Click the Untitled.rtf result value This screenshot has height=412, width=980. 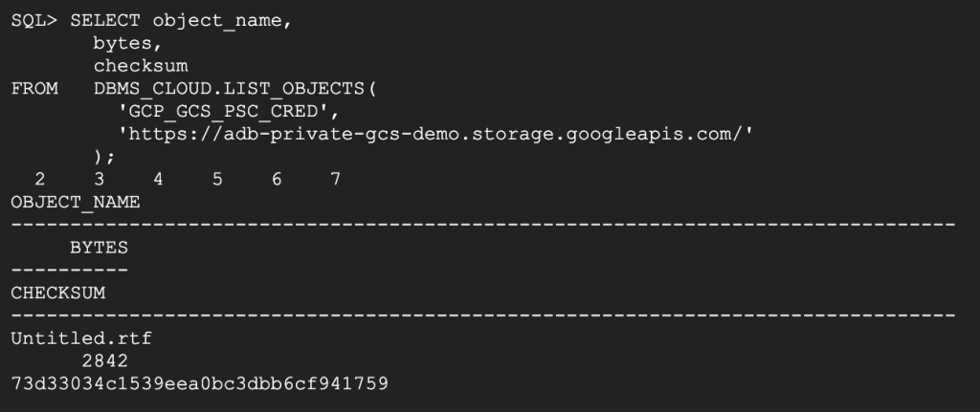pyautogui.click(x=81, y=337)
